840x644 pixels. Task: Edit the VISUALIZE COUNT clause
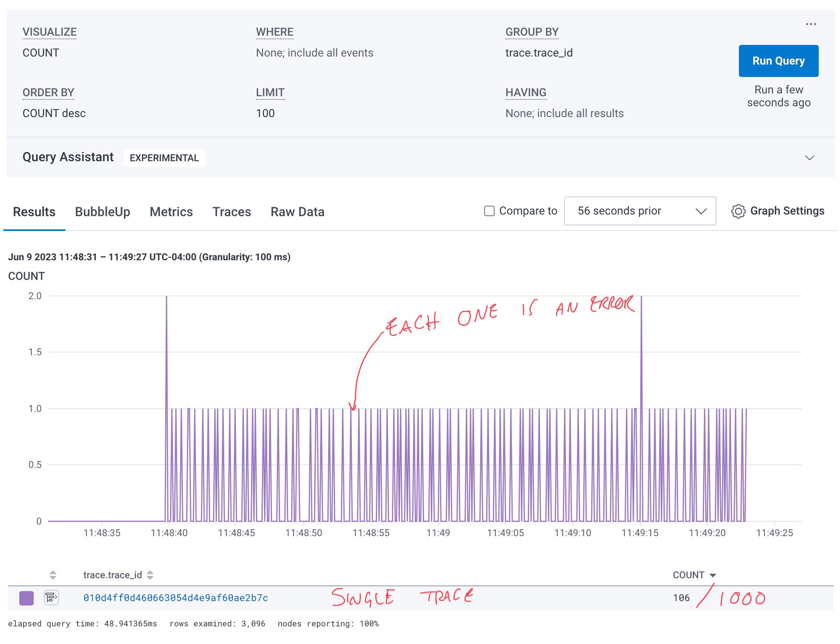click(x=41, y=53)
